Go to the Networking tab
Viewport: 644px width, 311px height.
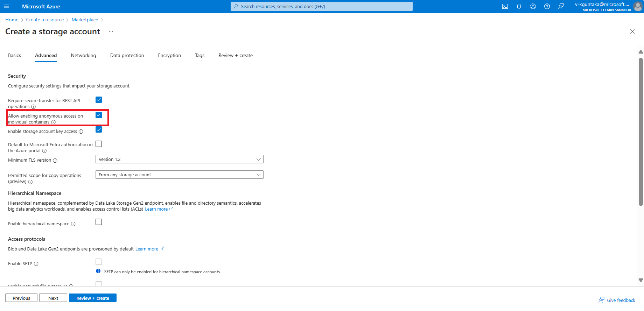83,55
